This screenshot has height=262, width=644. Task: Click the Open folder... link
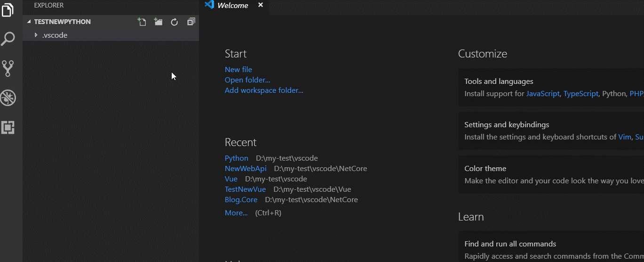(x=247, y=80)
